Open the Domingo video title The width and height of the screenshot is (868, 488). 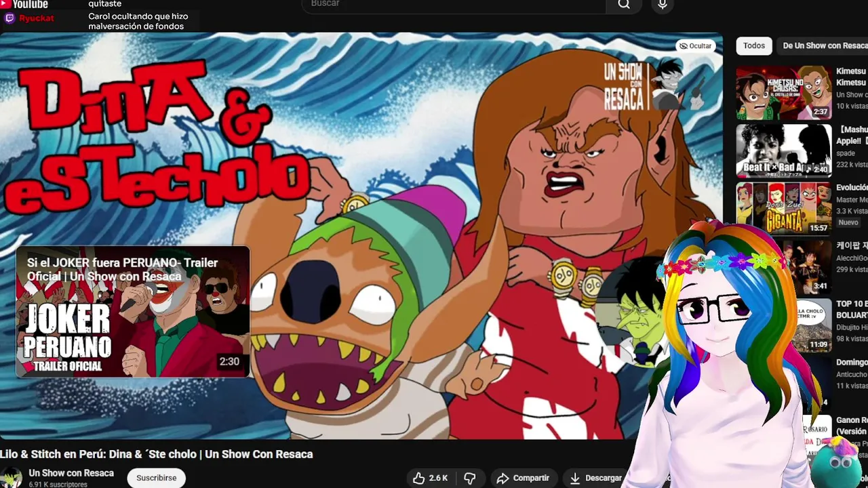coord(852,363)
